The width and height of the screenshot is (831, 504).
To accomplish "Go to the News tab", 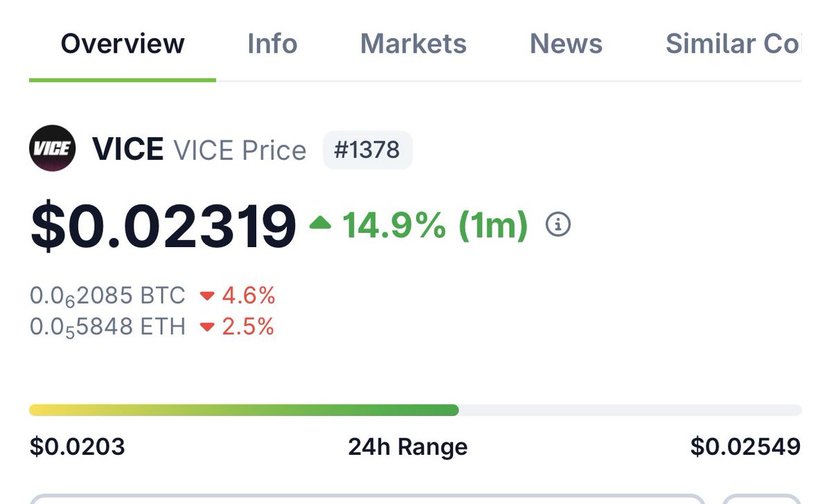I will point(566,44).
